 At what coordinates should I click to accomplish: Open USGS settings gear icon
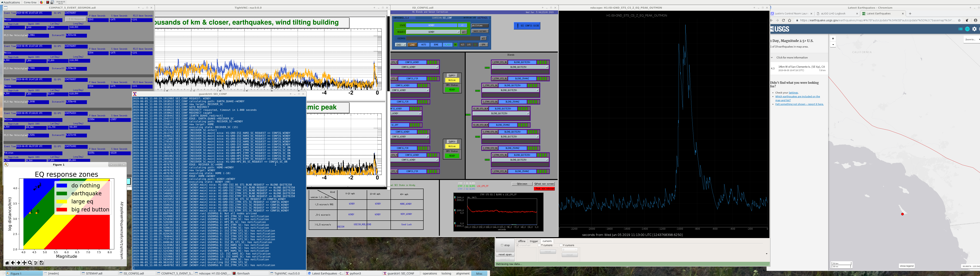(x=974, y=29)
